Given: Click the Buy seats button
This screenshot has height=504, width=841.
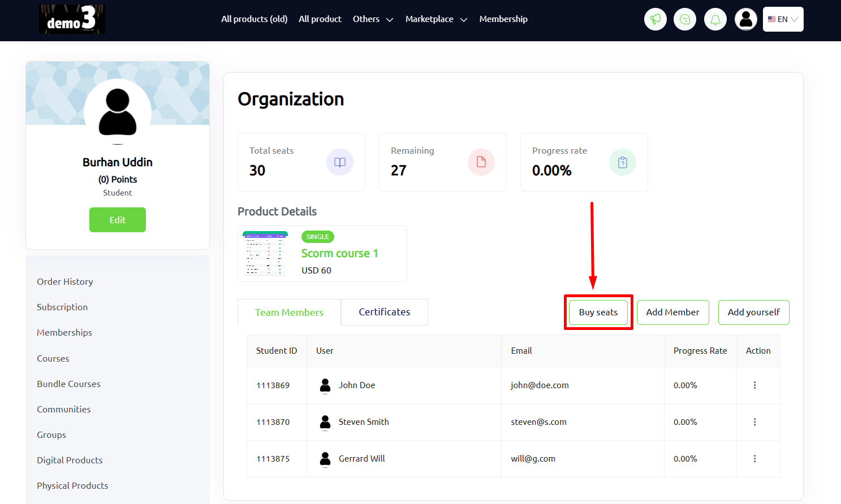Looking at the screenshot, I should 598,312.
